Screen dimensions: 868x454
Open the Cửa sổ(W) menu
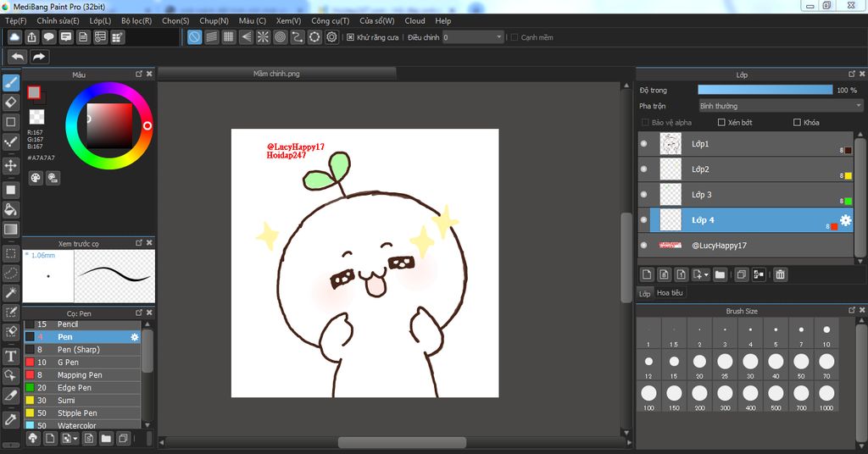pyautogui.click(x=377, y=20)
